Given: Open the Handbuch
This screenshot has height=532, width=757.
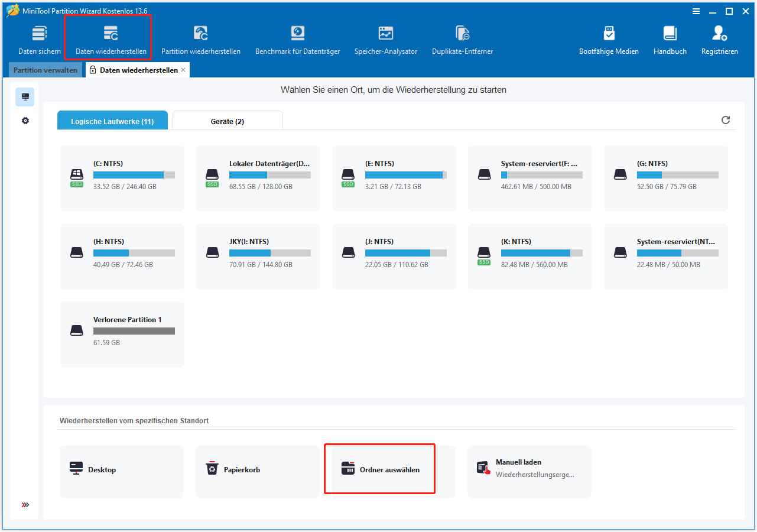Looking at the screenshot, I should click(x=670, y=40).
